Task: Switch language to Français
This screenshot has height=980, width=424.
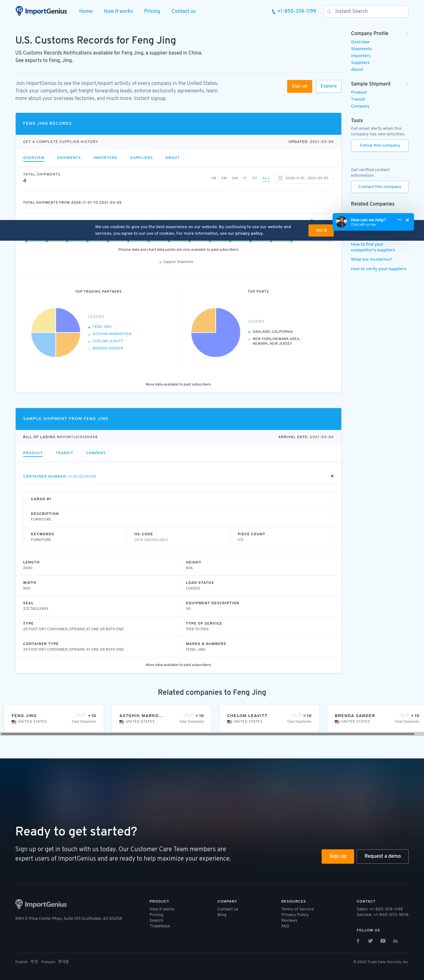Action: [48, 962]
